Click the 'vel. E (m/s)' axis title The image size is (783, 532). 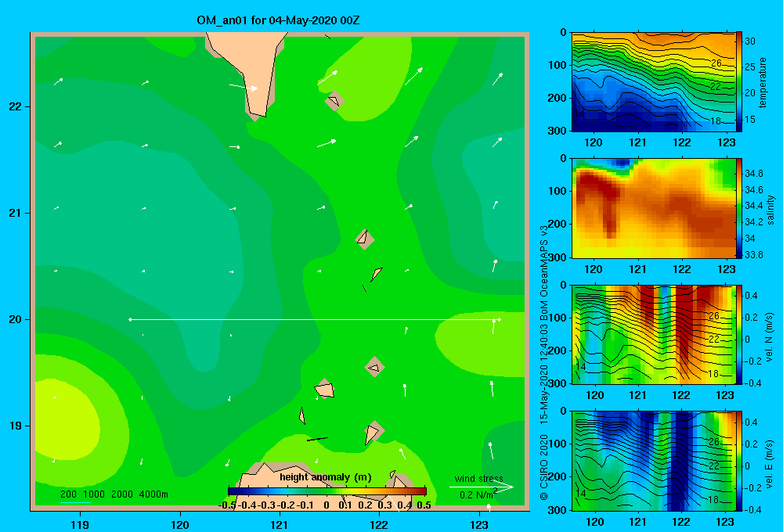[x=770, y=463]
